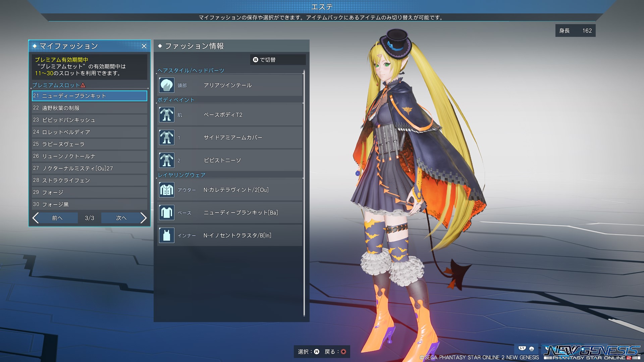Click the warning icon next to プレミアムスロット

(83, 85)
